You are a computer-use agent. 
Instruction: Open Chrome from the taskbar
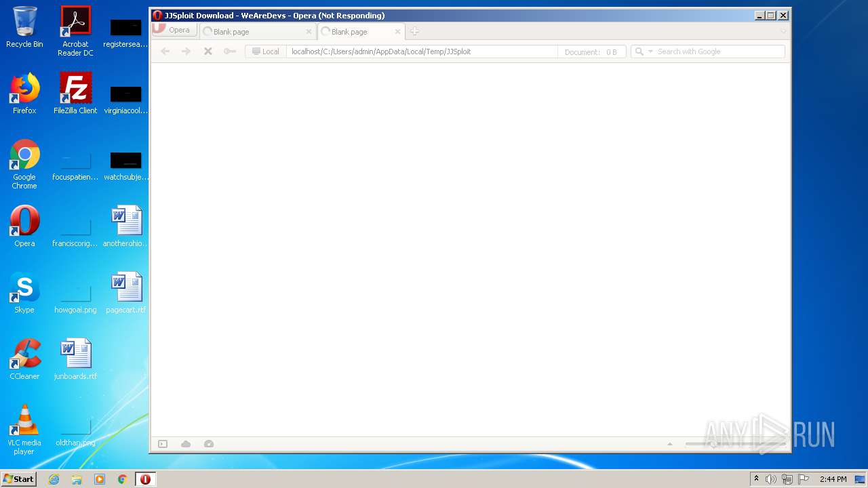point(123,479)
